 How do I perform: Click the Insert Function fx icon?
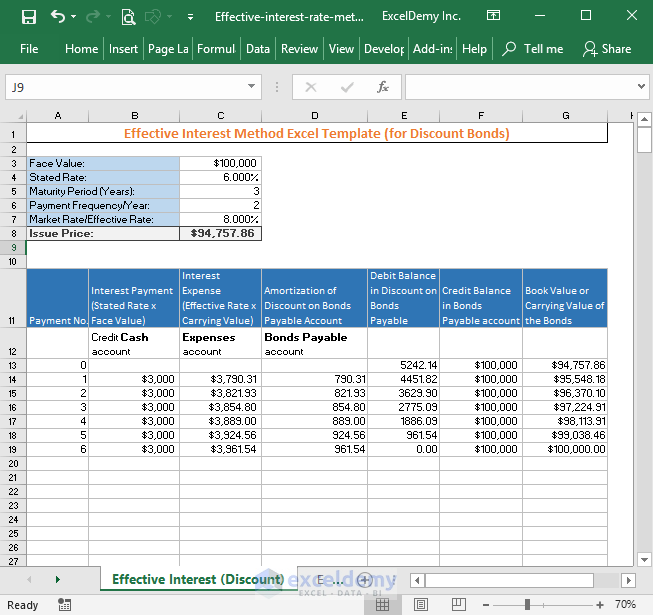point(382,87)
